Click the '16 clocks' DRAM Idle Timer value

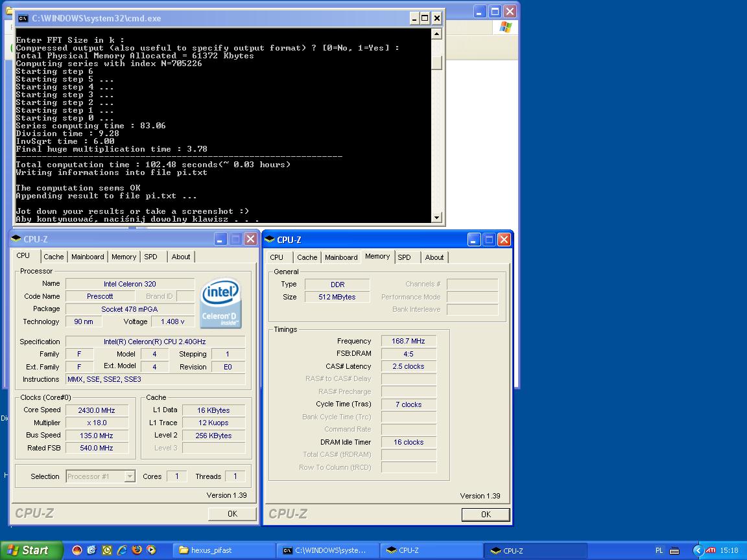[x=409, y=442]
